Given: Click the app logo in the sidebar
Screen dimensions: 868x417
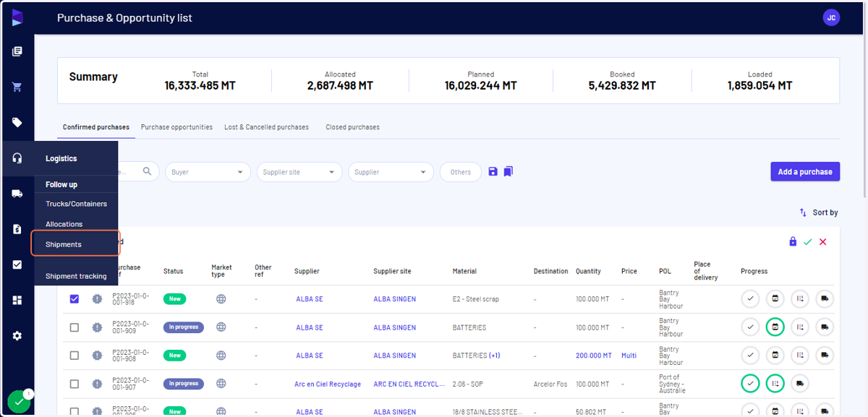Looking at the screenshot, I should click(x=17, y=17).
